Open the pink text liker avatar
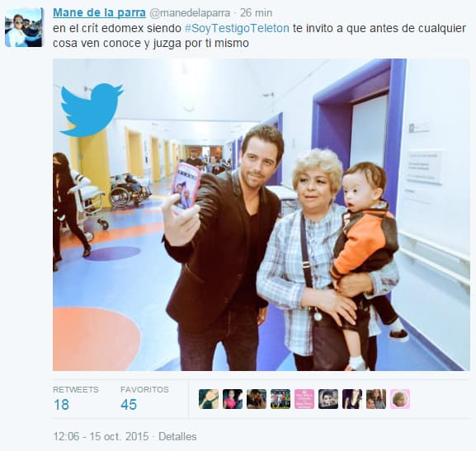This screenshot has width=476, height=451. 304,399
